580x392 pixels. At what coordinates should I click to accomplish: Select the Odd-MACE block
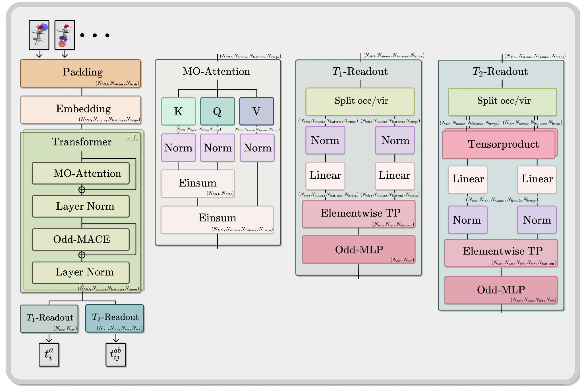click(81, 239)
